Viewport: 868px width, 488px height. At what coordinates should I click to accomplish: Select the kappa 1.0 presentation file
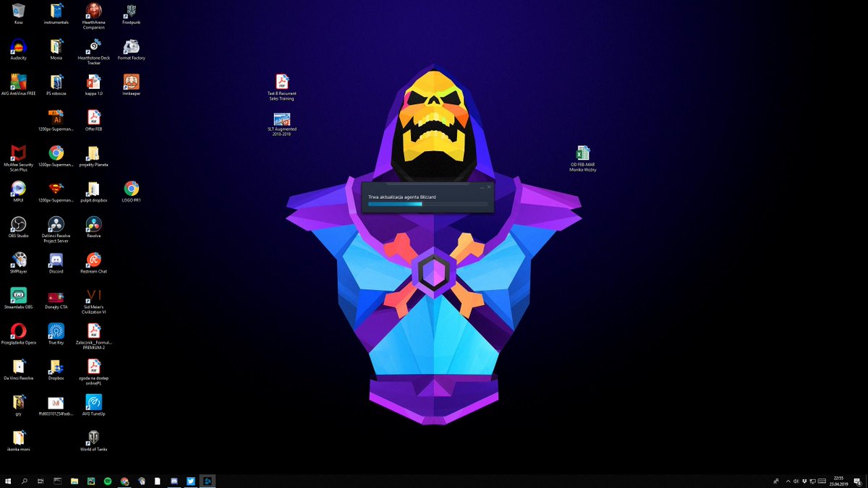[x=93, y=85]
